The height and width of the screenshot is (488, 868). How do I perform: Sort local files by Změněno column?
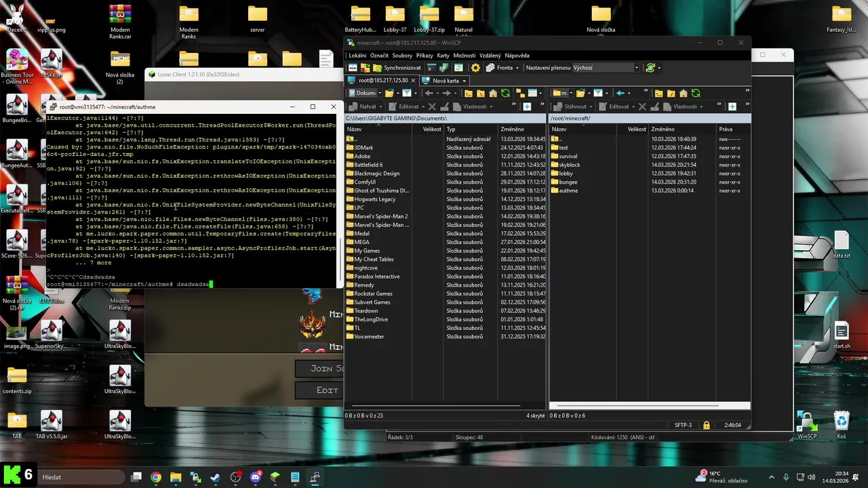coord(522,129)
